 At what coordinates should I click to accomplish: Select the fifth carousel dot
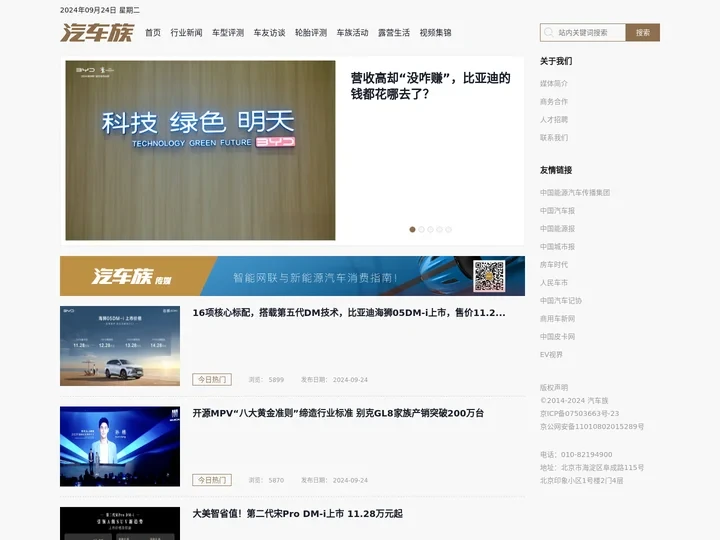coord(449,230)
